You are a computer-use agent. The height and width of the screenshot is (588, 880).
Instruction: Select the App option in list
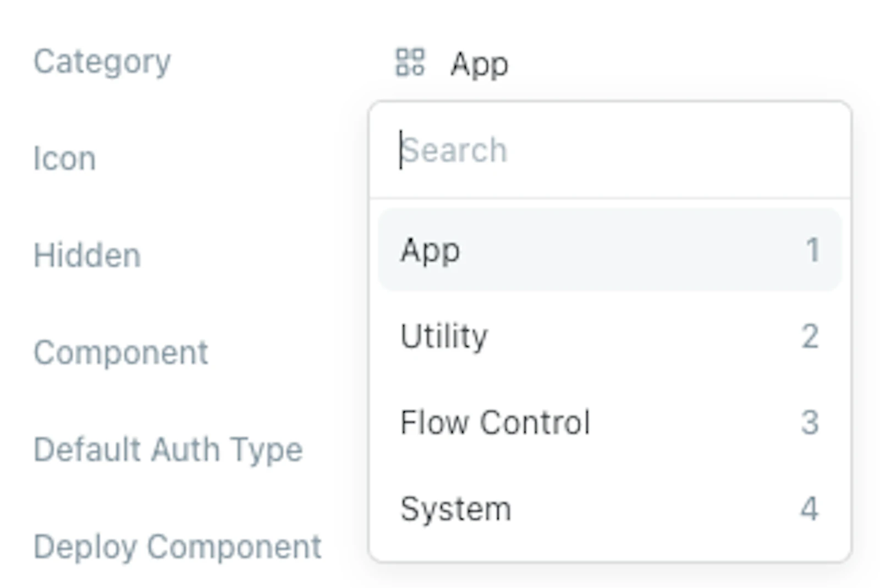pyautogui.click(x=610, y=249)
